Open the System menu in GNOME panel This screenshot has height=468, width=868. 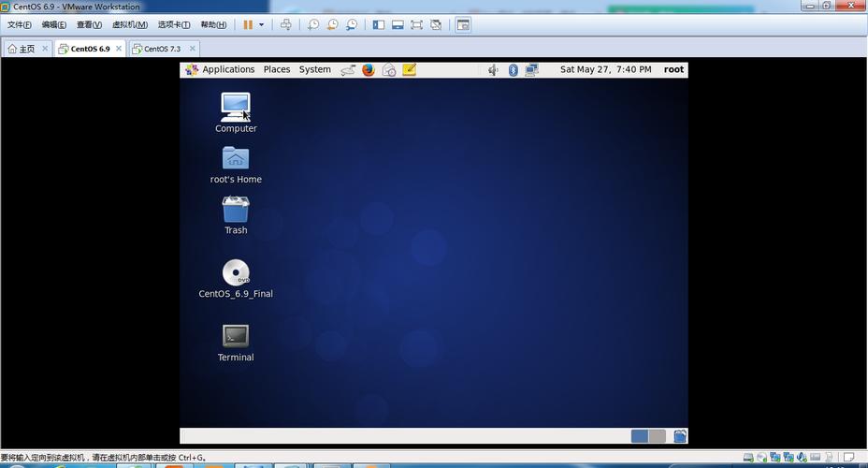coord(315,70)
